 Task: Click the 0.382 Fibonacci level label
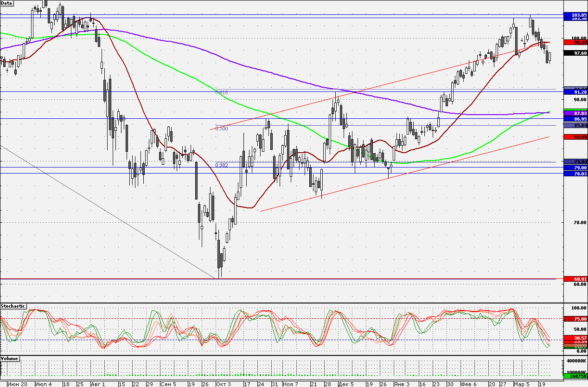click(222, 165)
